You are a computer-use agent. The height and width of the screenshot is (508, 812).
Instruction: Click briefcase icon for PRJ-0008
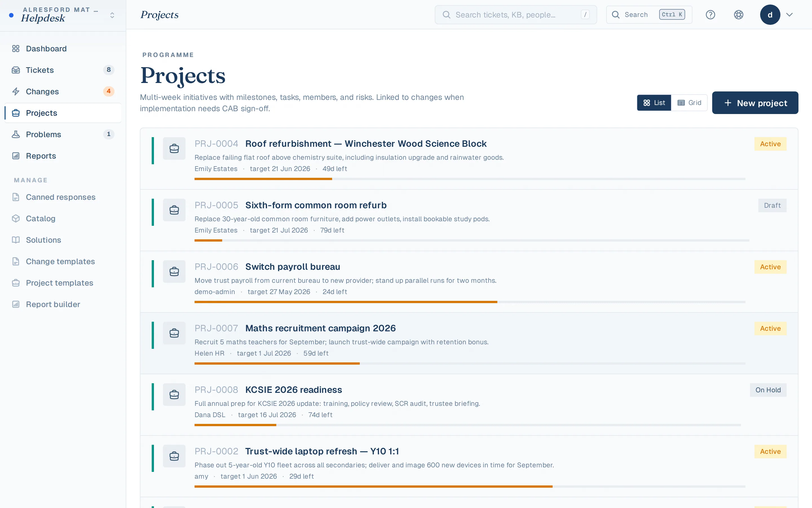pos(174,395)
